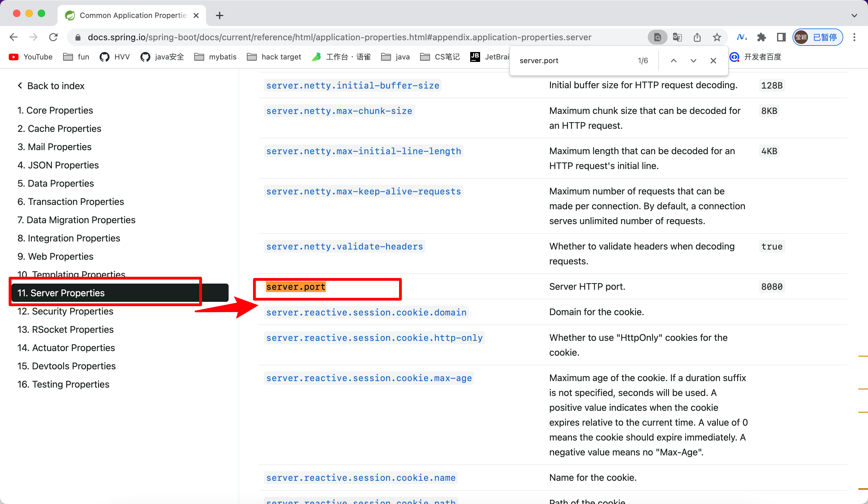Jump to previous find result
The width and height of the screenshot is (868, 504).
coord(674,61)
